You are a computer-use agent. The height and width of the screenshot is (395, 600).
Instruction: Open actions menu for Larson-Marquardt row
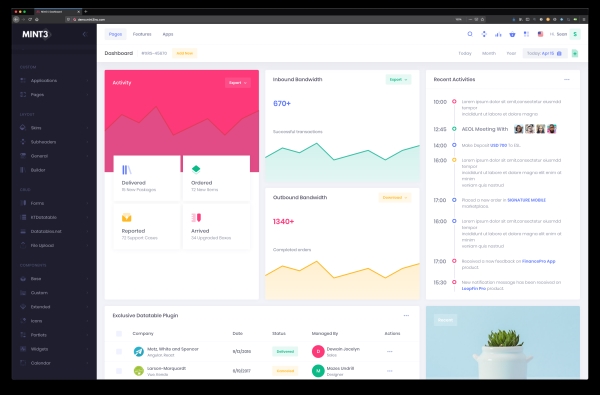click(390, 371)
